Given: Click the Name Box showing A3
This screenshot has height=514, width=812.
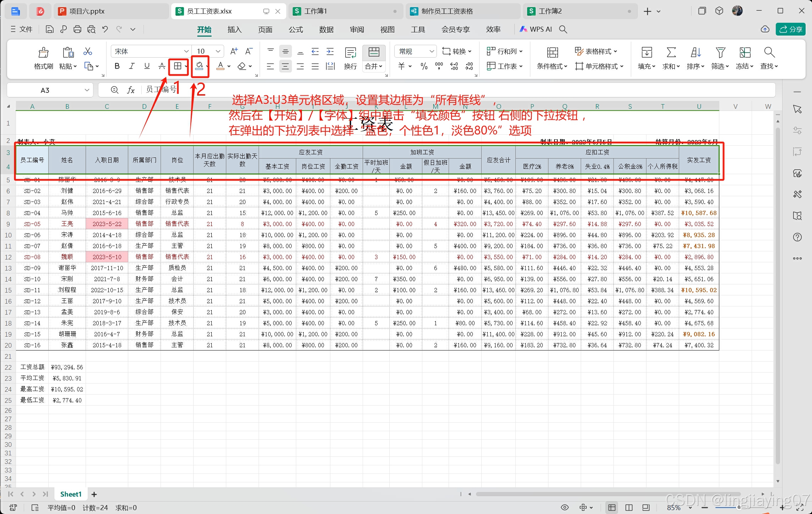Looking at the screenshot, I should (x=45, y=90).
